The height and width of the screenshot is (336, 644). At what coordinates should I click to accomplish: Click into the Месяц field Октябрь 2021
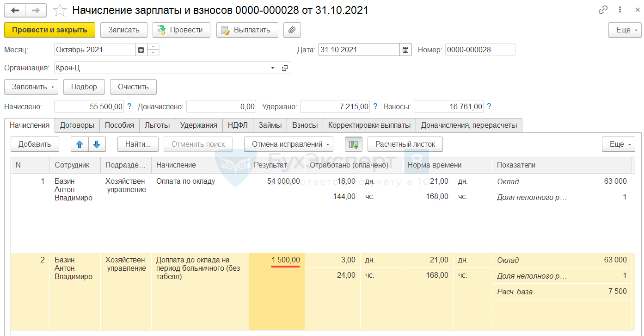(95, 50)
